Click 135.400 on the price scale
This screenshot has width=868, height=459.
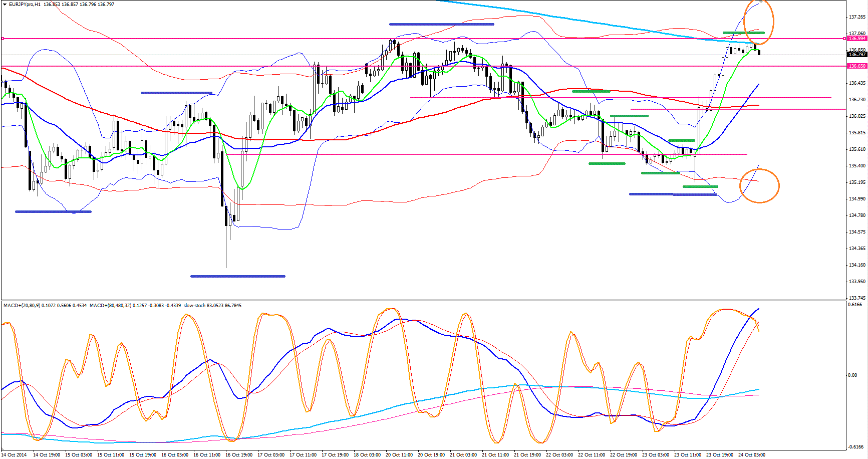coord(857,166)
